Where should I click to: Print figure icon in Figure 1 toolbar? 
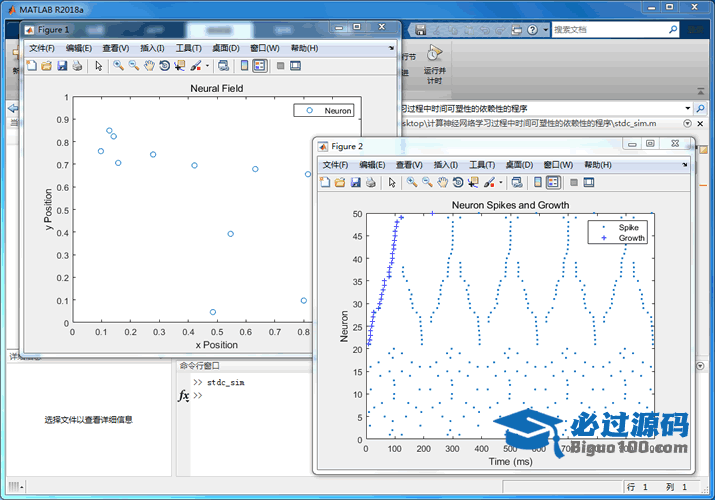point(77,66)
